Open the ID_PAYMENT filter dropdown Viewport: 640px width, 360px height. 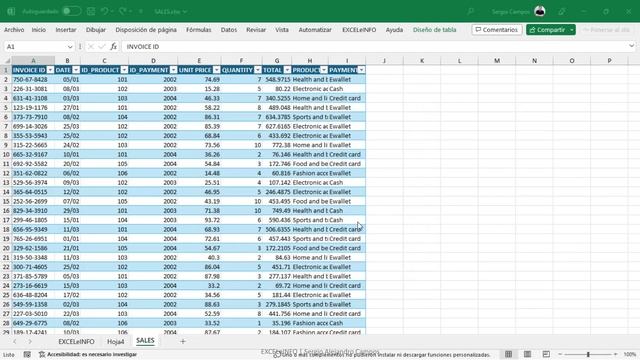173,70
